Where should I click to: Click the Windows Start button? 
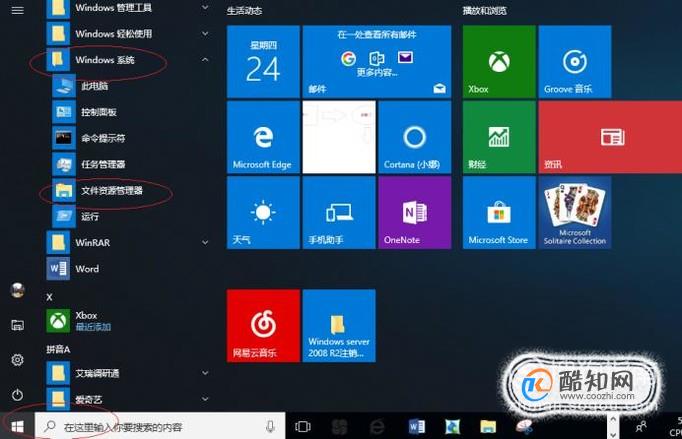click(x=17, y=426)
